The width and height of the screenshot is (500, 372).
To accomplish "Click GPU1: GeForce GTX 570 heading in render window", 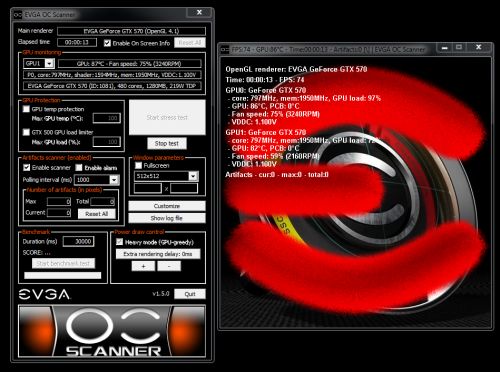I will 266,132.
